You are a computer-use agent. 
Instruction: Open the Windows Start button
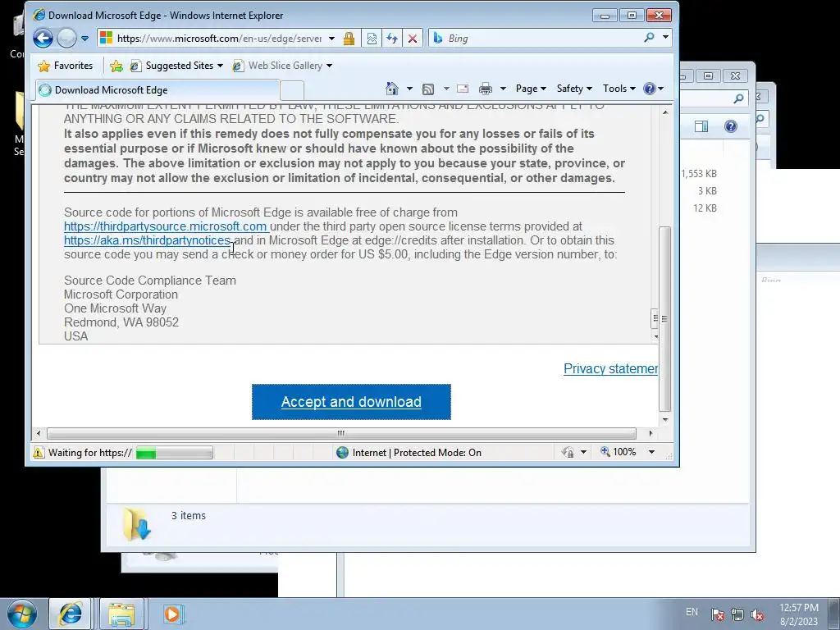(22, 614)
